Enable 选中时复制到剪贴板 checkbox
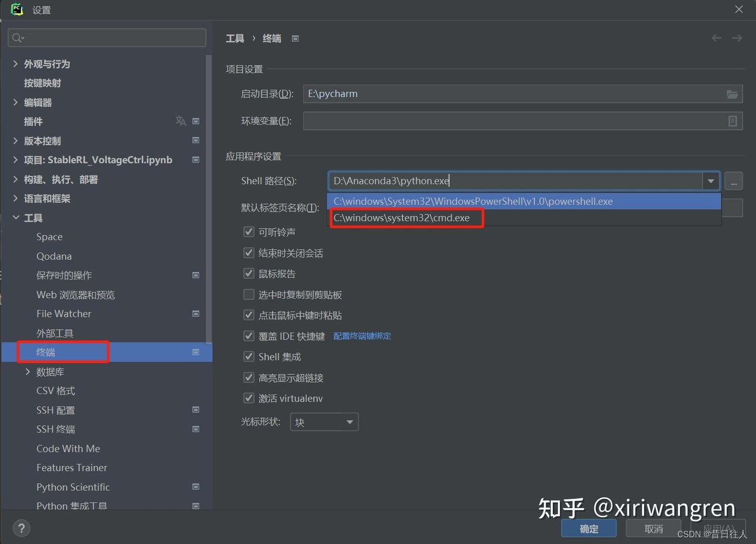This screenshot has width=756, height=544. point(248,294)
